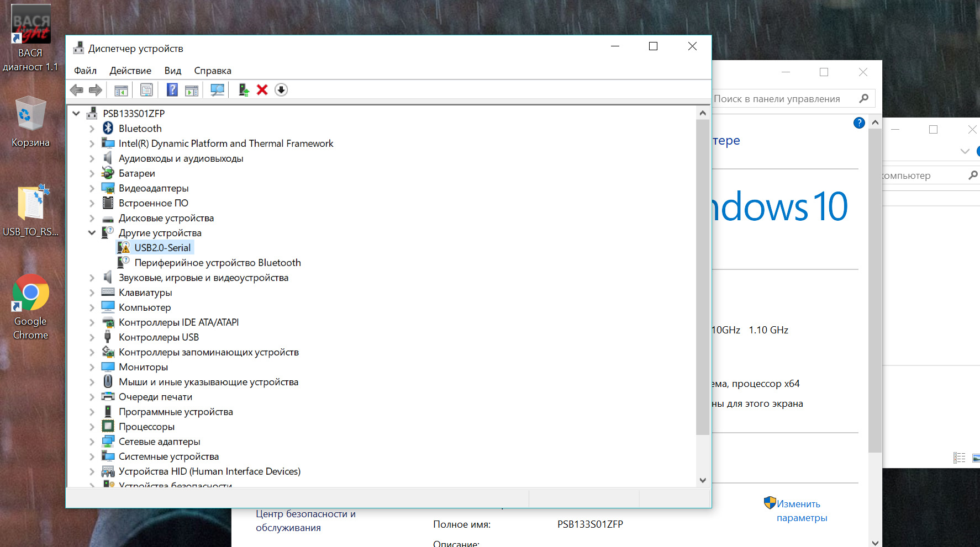The height and width of the screenshot is (547, 980).
Task: Select the USB_TO_RS... folder on desktop
Action: [x=30, y=210]
